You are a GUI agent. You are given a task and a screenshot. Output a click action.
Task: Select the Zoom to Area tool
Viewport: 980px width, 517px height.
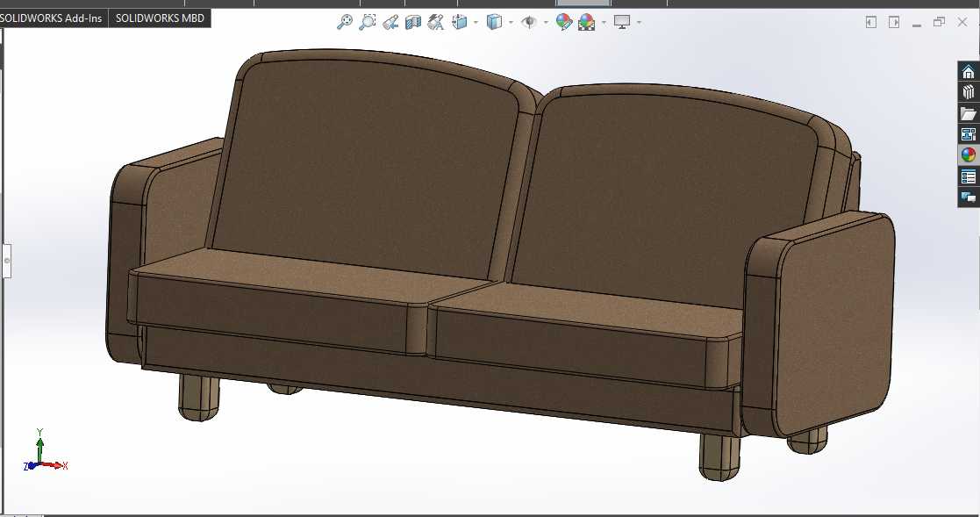[x=368, y=23]
